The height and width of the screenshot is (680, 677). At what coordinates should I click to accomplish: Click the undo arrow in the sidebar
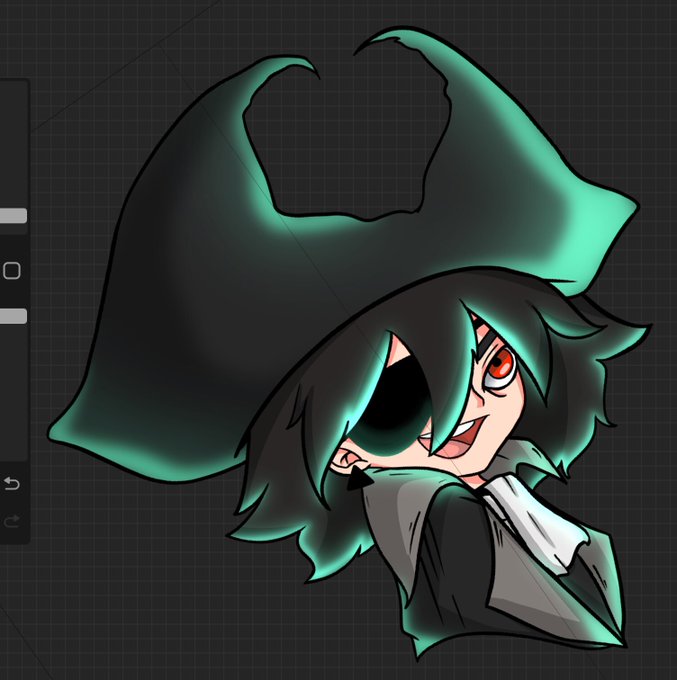pos(12,483)
